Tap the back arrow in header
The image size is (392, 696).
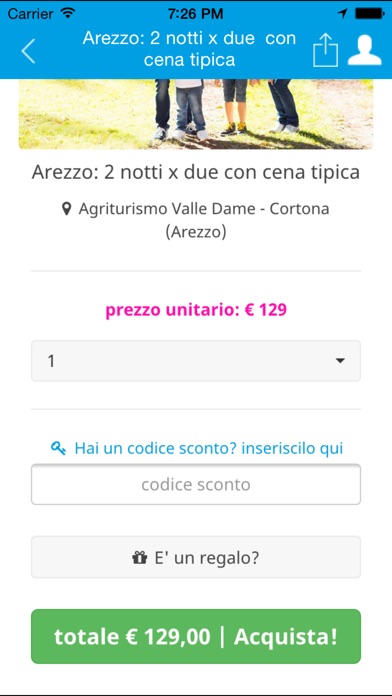pos(28,51)
